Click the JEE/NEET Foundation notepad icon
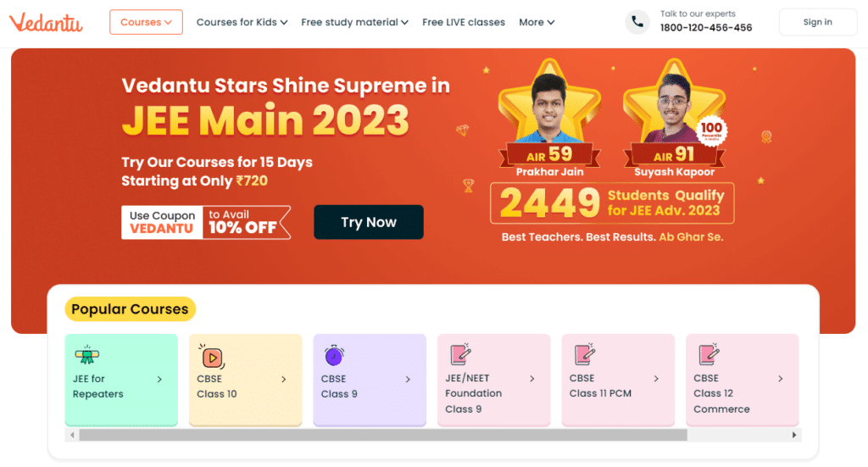 tap(460, 354)
